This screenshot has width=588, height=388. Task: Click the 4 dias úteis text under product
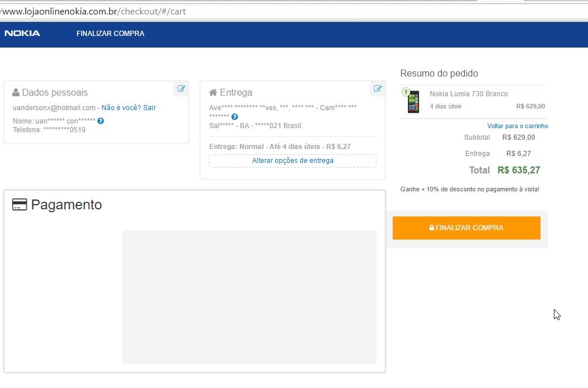[445, 106]
